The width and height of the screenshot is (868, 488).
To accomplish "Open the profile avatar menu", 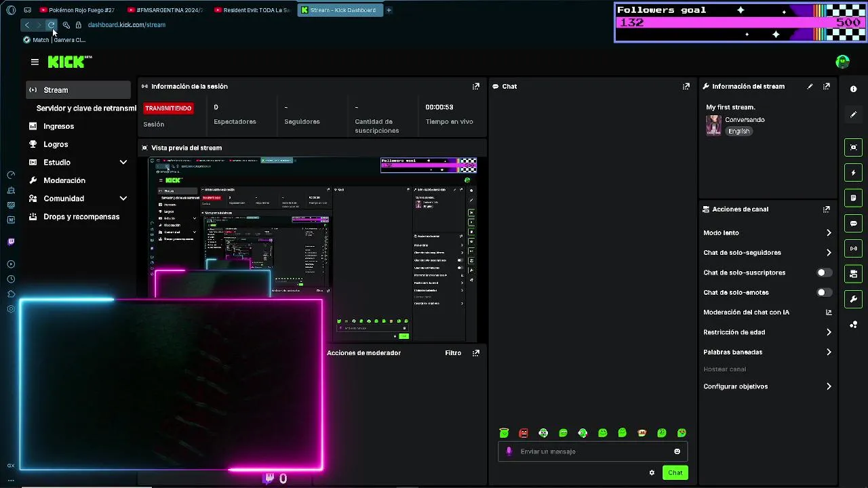I will click(843, 62).
